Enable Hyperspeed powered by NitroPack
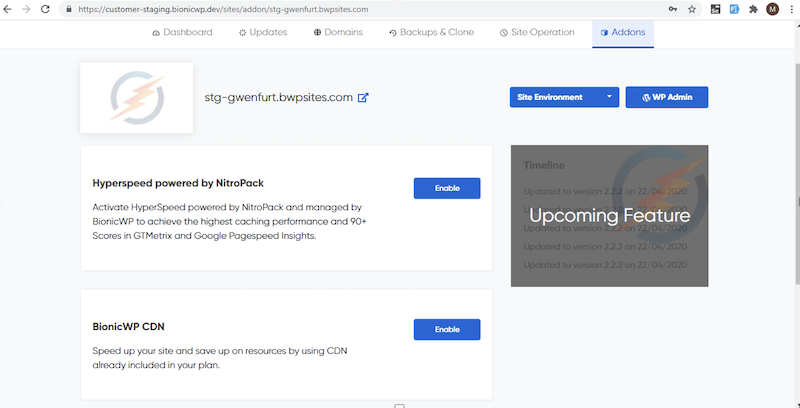The height and width of the screenshot is (408, 800). (447, 188)
